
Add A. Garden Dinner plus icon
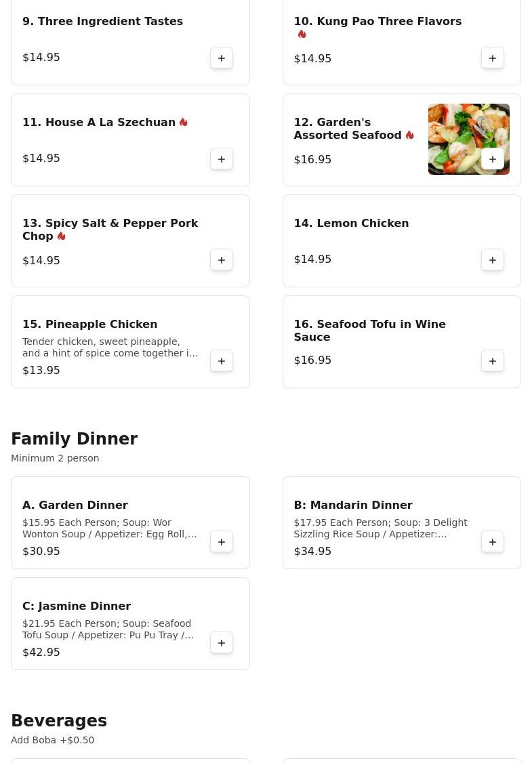(222, 542)
